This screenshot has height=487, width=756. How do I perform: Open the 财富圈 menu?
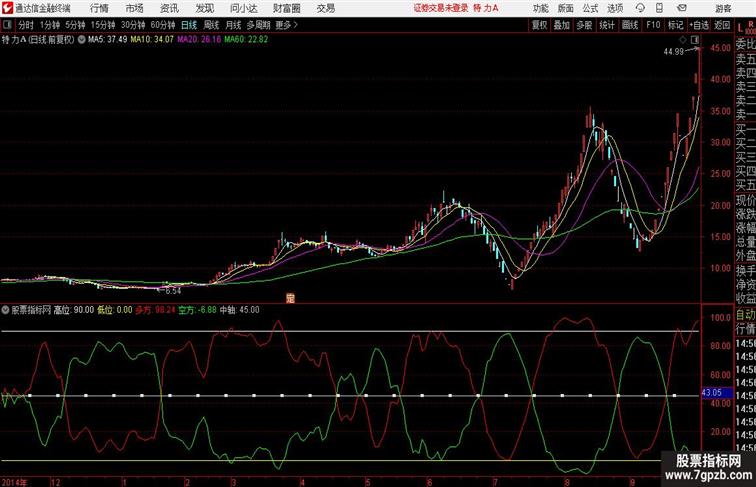pyautogui.click(x=287, y=8)
